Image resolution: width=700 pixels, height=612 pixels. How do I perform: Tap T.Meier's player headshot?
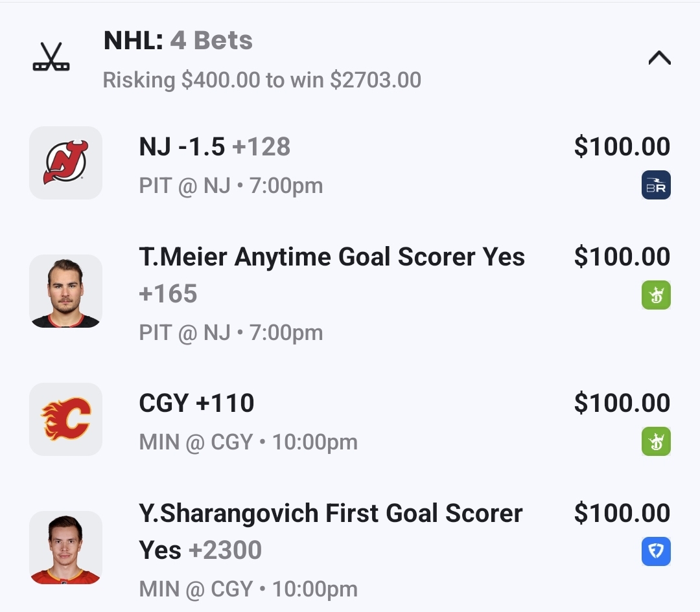[65, 291]
